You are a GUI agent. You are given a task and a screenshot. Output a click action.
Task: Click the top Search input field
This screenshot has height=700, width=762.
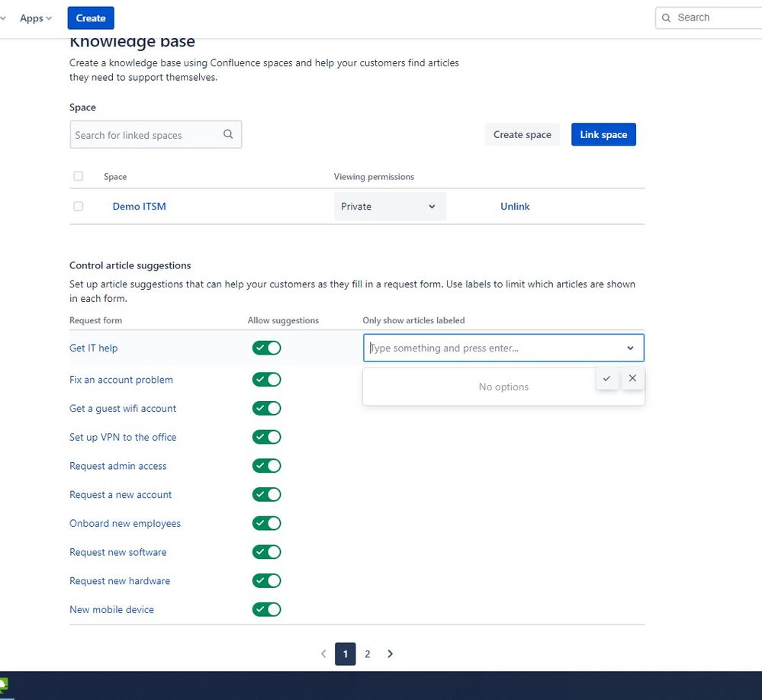709,18
